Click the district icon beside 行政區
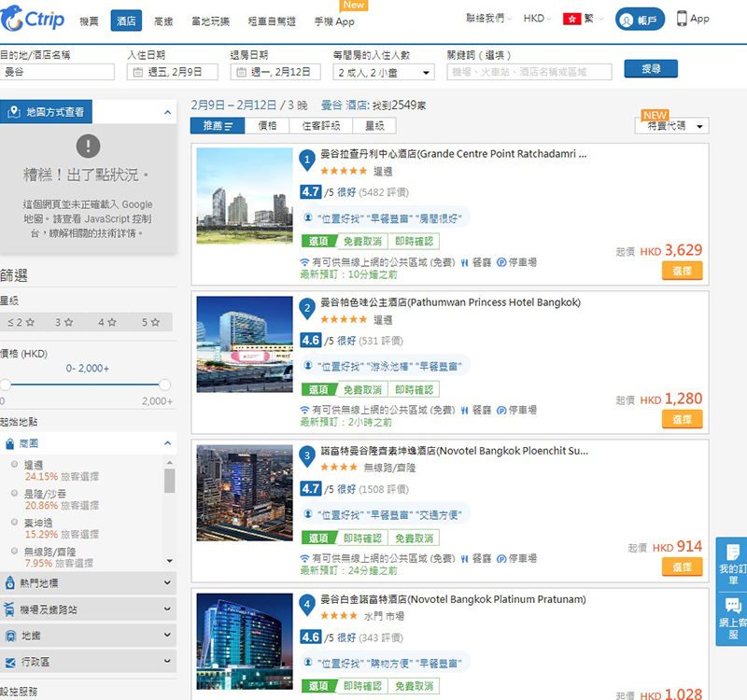 coord(10,662)
